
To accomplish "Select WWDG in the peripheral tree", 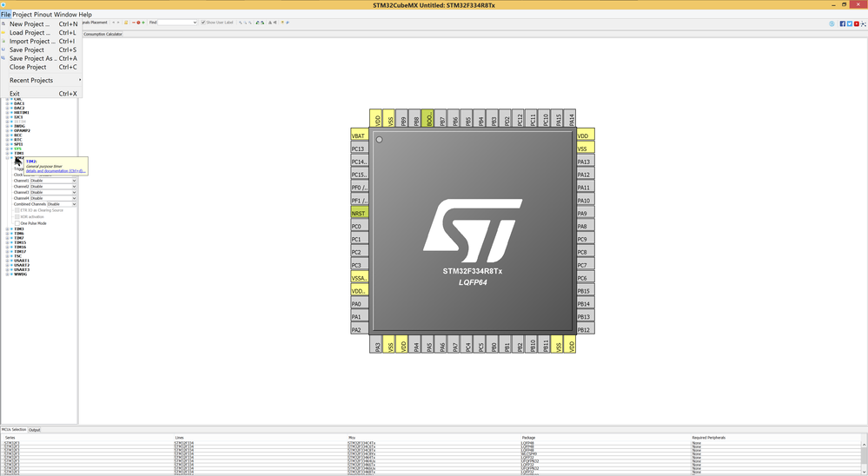I will tap(21, 274).
